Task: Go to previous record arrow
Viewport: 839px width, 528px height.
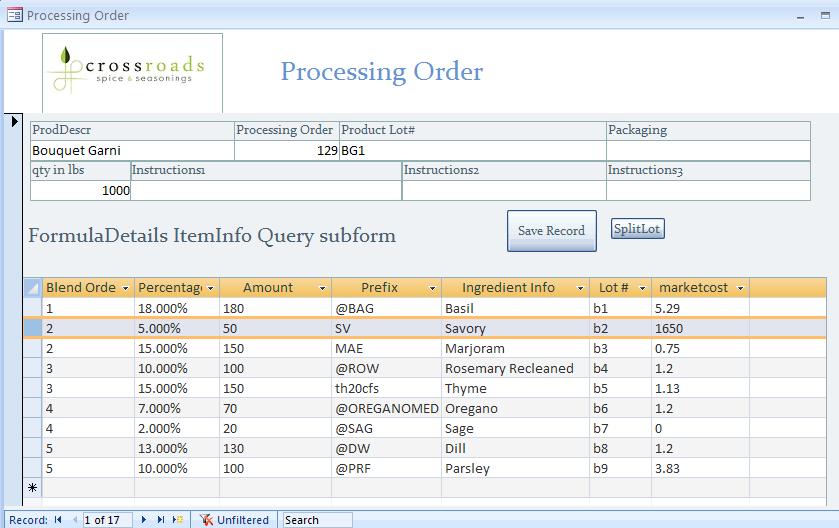Action: 72,520
